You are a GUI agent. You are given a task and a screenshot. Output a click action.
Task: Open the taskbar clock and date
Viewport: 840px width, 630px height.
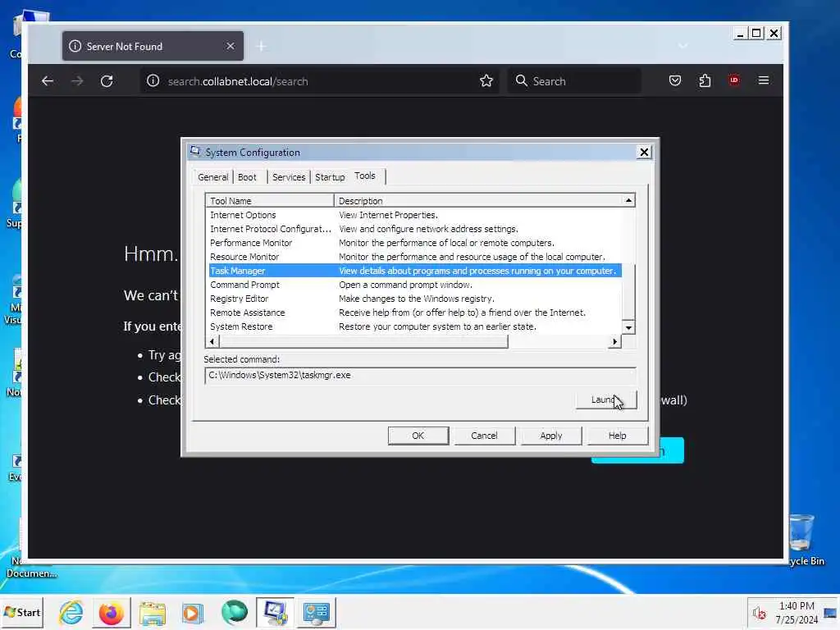(797, 613)
